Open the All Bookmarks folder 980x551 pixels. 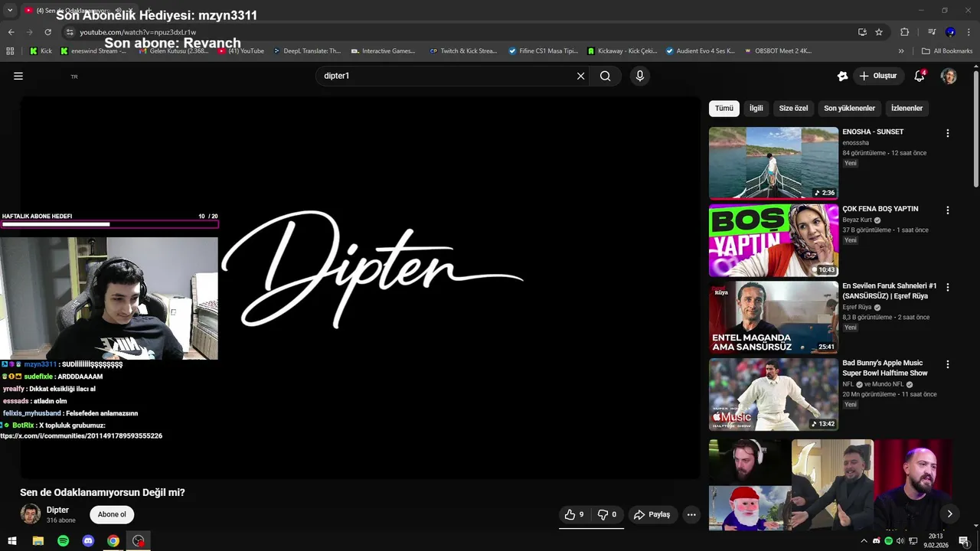pos(947,51)
